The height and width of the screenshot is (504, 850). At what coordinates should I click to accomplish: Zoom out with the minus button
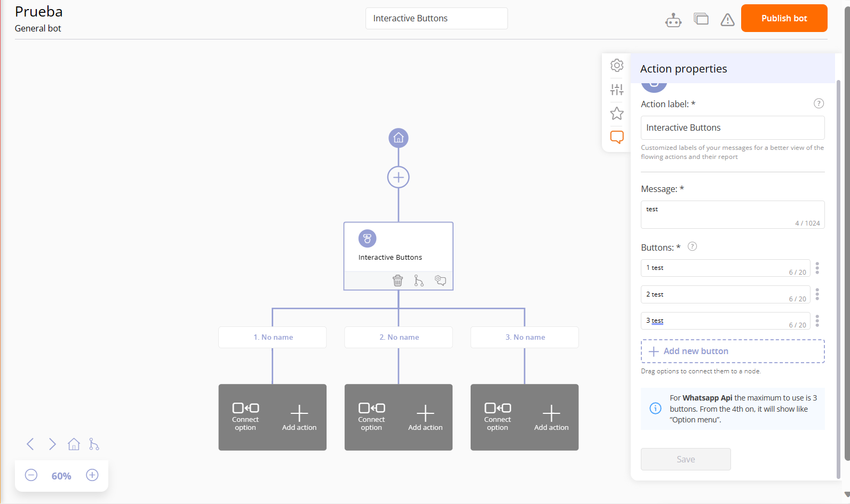(31, 475)
